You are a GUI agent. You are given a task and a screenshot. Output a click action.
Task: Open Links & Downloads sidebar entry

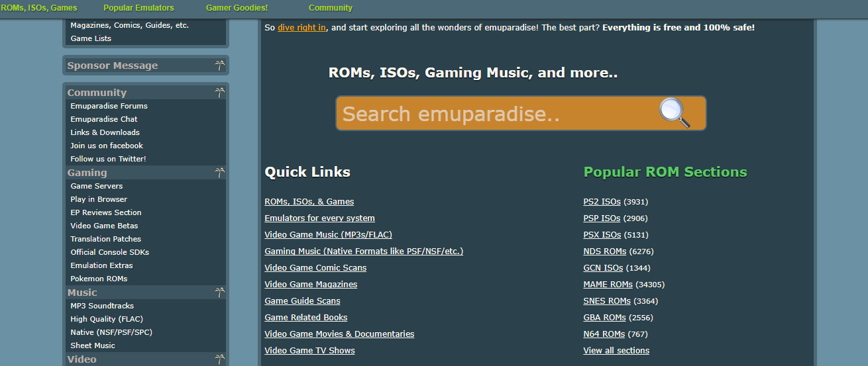(105, 132)
